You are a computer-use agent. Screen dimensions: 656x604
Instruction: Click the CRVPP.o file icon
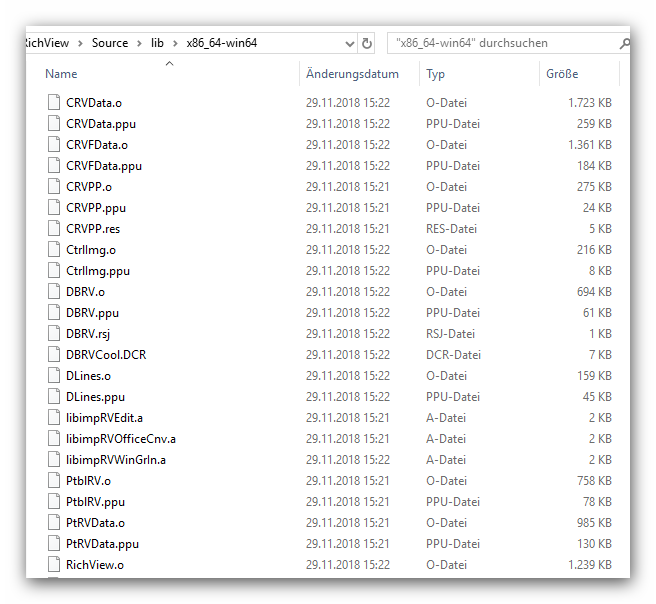coord(54,187)
